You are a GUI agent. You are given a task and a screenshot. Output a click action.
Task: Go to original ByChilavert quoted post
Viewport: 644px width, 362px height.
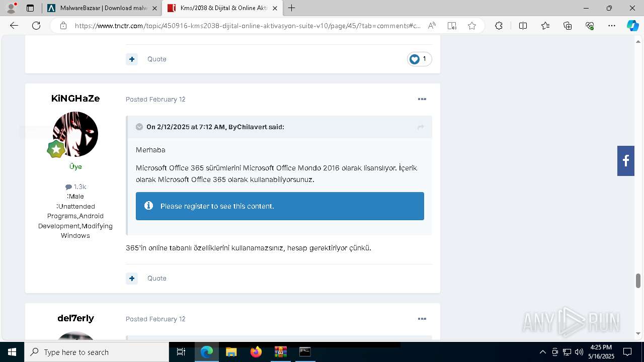tap(421, 127)
